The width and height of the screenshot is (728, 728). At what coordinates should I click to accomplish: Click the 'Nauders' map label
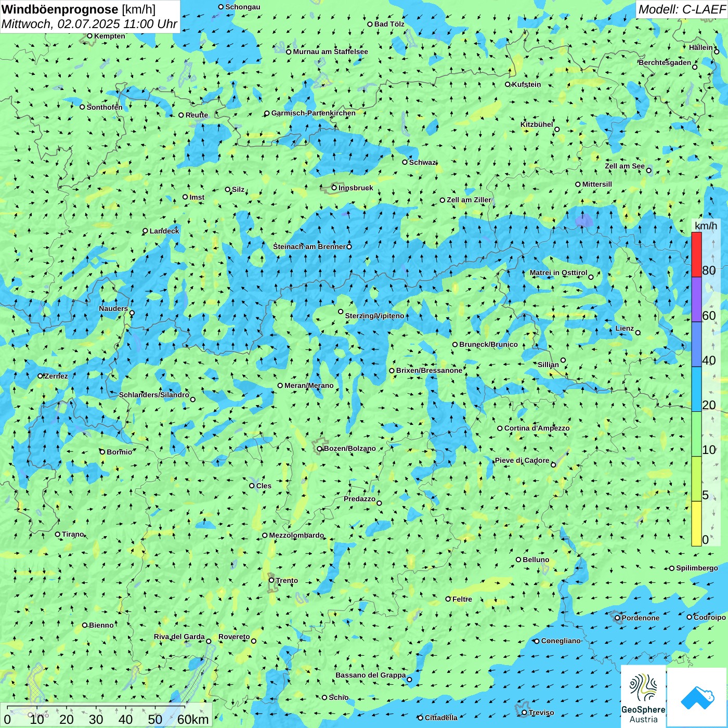(x=113, y=308)
